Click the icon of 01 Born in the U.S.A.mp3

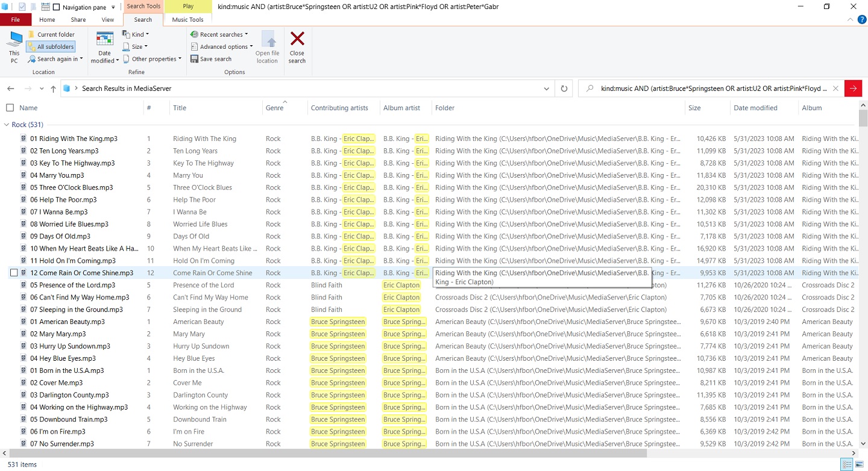tap(24, 370)
